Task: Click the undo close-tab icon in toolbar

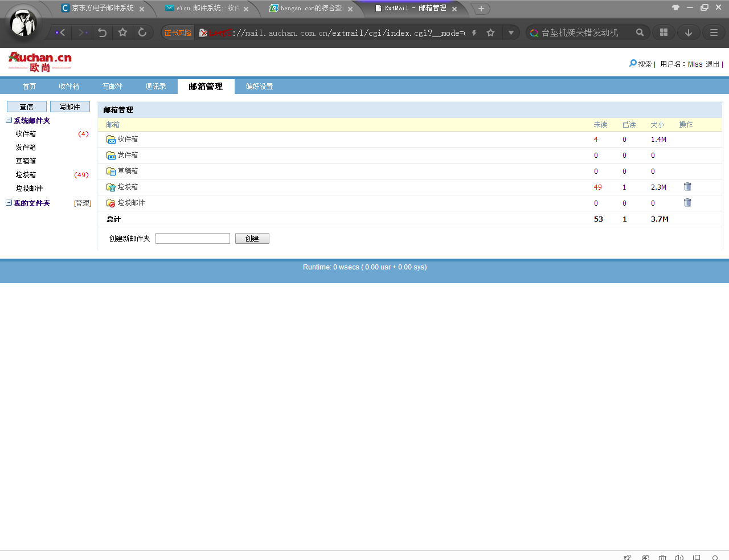Action: pyautogui.click(x=103, y=32)
